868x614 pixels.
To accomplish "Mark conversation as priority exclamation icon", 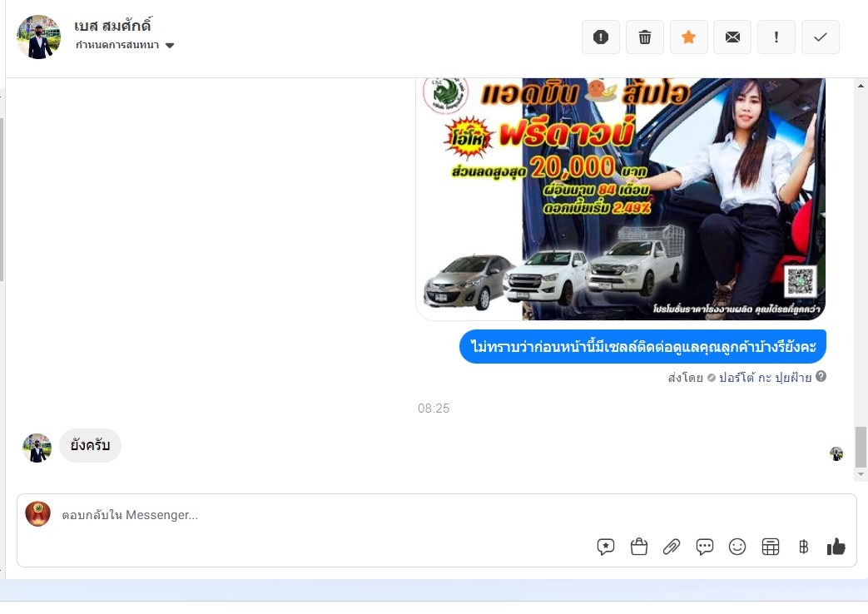I will (776, 37).
